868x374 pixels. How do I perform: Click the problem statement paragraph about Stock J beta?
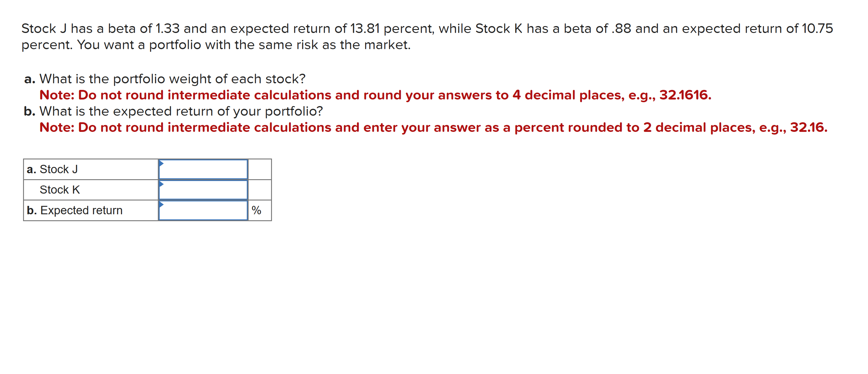coord(404,29)
